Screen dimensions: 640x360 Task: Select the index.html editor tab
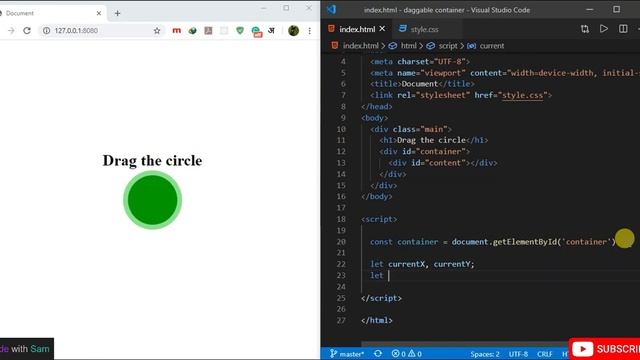click(357, 29)
